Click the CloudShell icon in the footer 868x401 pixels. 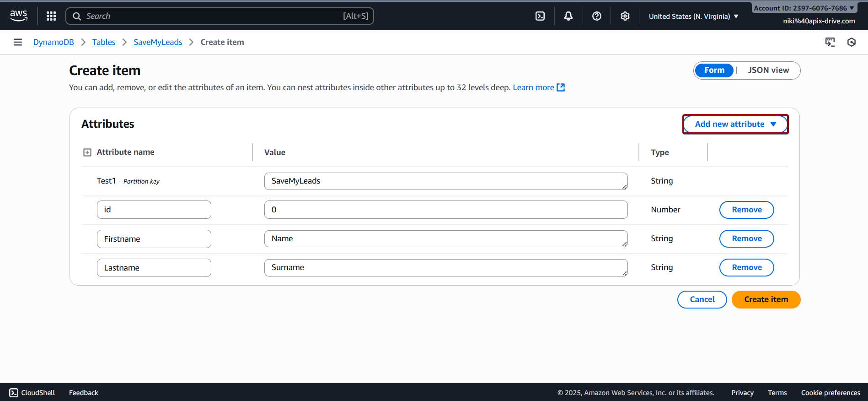pos(14,393)
